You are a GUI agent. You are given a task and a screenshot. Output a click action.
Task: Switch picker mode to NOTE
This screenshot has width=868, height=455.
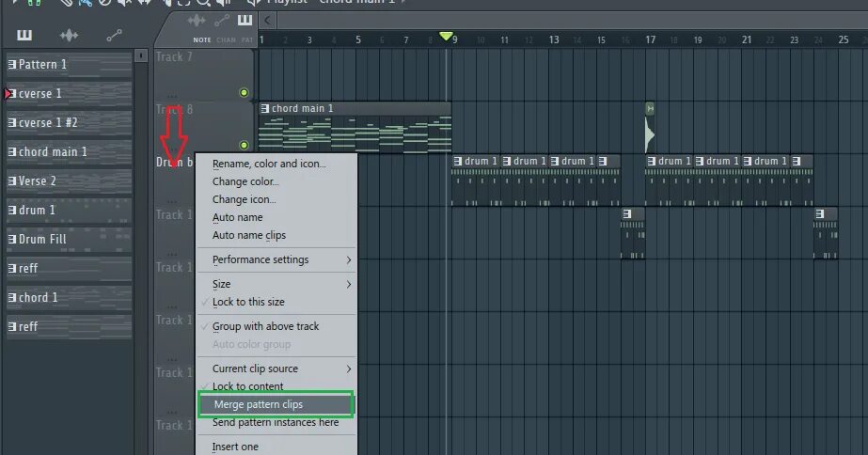202,39
